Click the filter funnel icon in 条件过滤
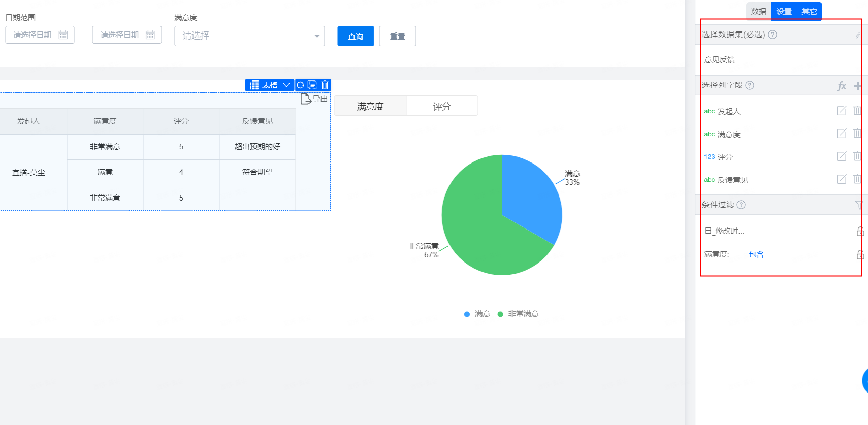The image size is (868, 425). pyautogui.click(x=859, y=205)
